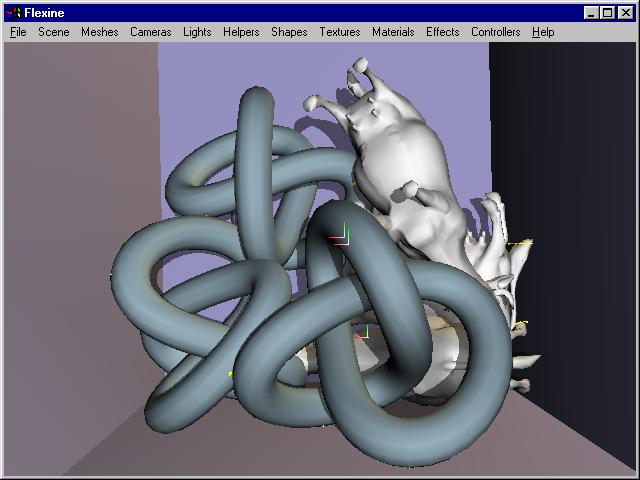This screenshot has height=480, width=640.
Task: Click the Flexine app icon in title bar
Action: (x=13, y=13)
